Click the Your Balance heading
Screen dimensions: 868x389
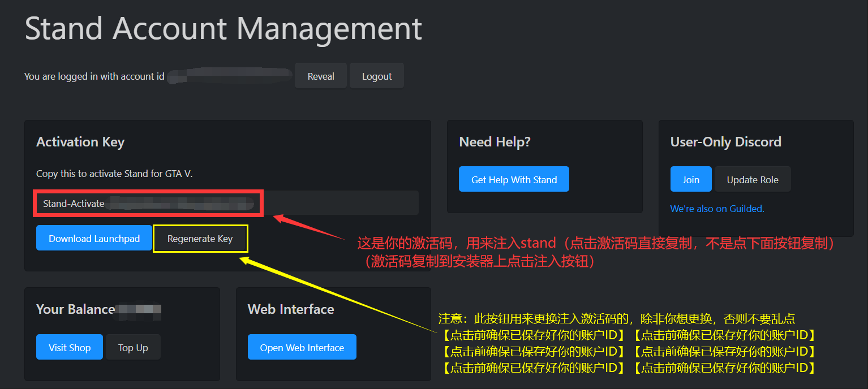click(75, 309)
